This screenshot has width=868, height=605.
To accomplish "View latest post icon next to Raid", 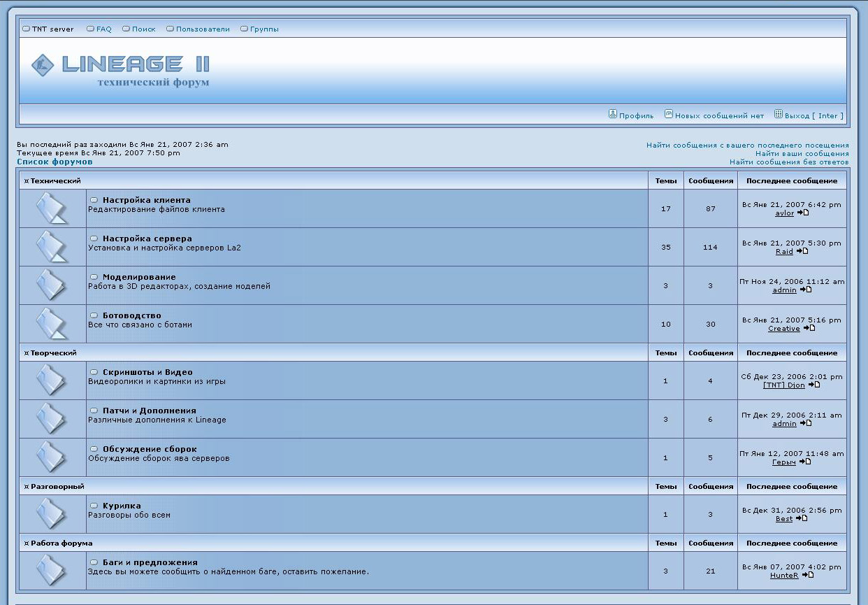I will (802, 251).
